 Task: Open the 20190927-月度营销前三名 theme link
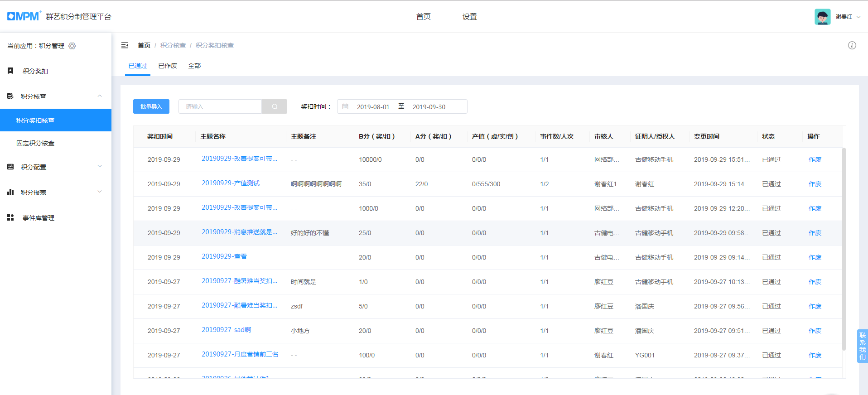[x=240, y=354]
